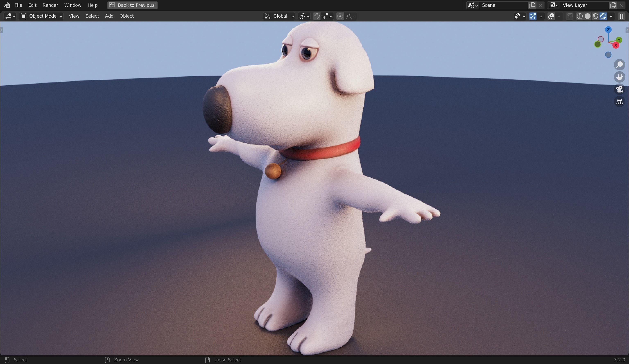Open the selectability and visibility eye dropdown
Viewport: 629px width, 364px height.
pyautogui.click(x=520, y=16)
